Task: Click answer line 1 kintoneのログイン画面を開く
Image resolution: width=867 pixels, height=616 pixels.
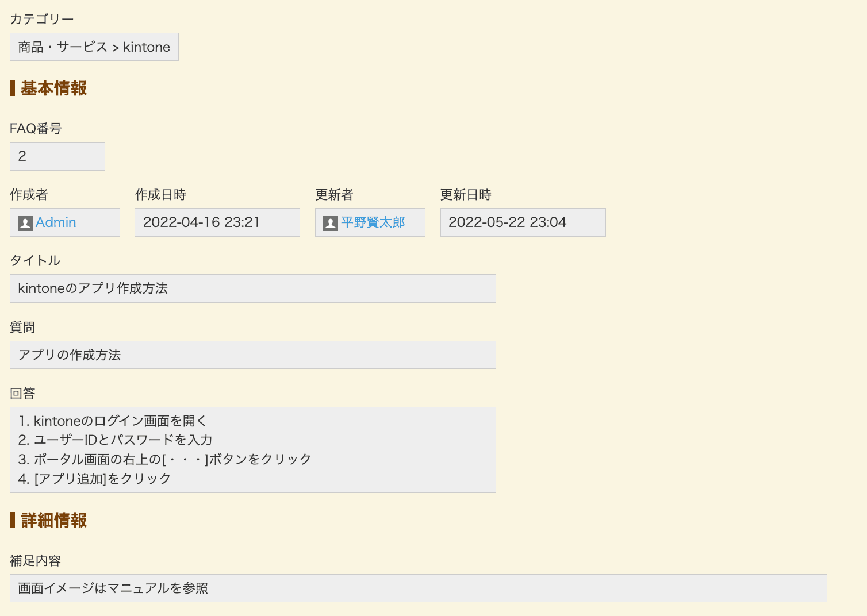Action: point(113,421)
